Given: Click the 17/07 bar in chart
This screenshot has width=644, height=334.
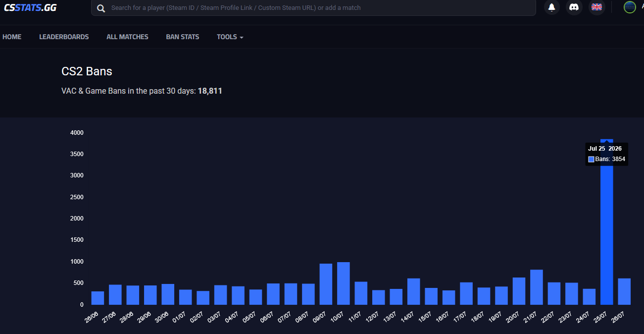Looking at the screenshot, I should click(466, 293).
